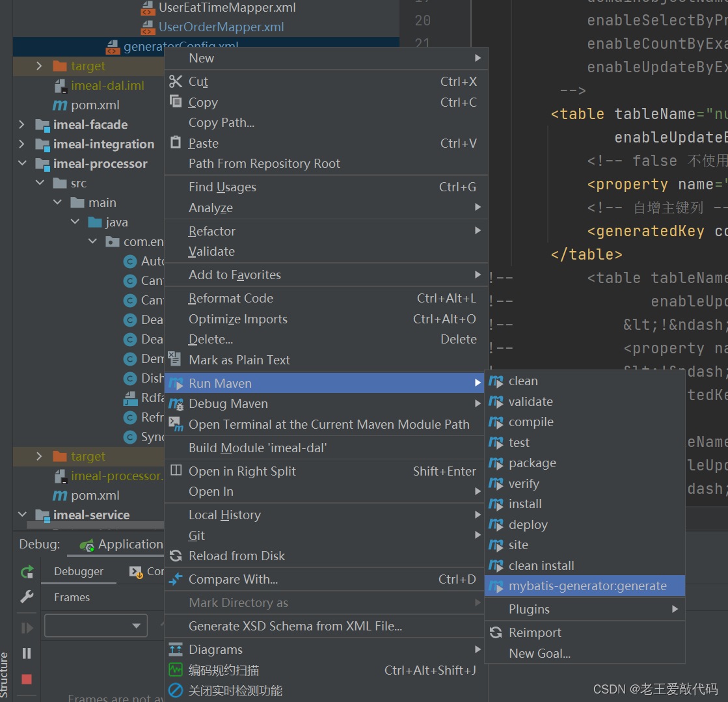Run mybatis-generator:generate goal
This screenshot has height=702, width=728.
[x=584, y=586]
